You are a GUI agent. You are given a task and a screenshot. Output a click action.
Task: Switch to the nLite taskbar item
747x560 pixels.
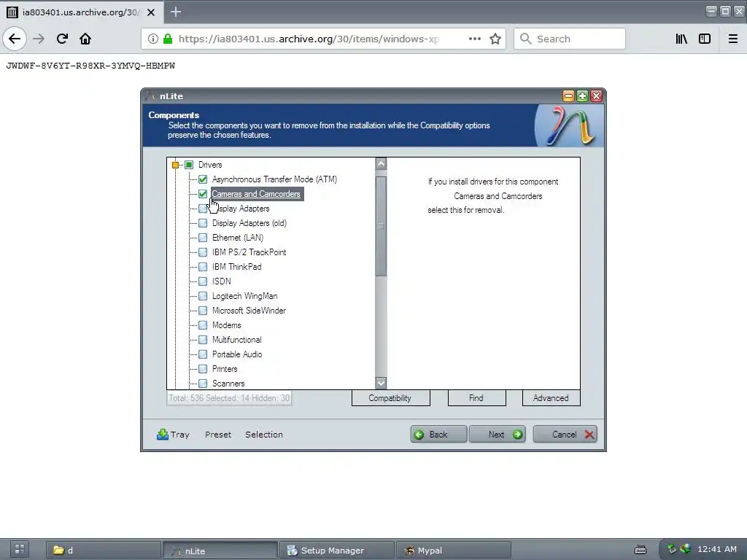(220, 551)
